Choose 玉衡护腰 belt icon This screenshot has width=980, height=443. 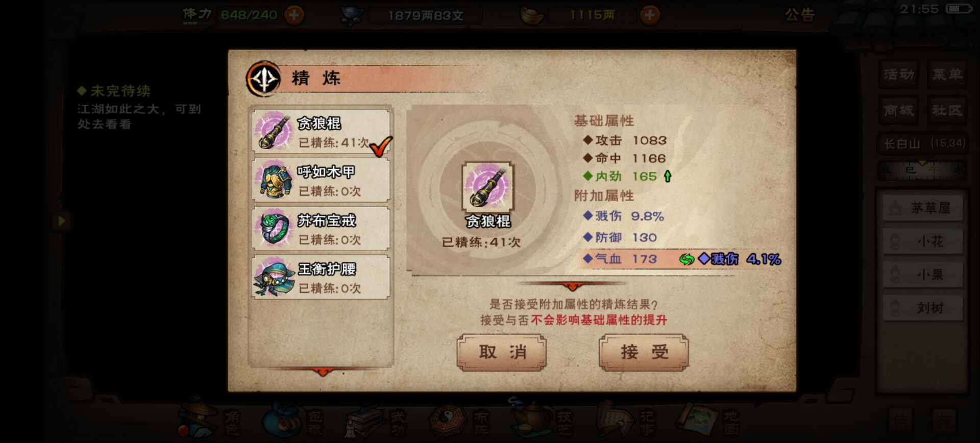[274, 277]
